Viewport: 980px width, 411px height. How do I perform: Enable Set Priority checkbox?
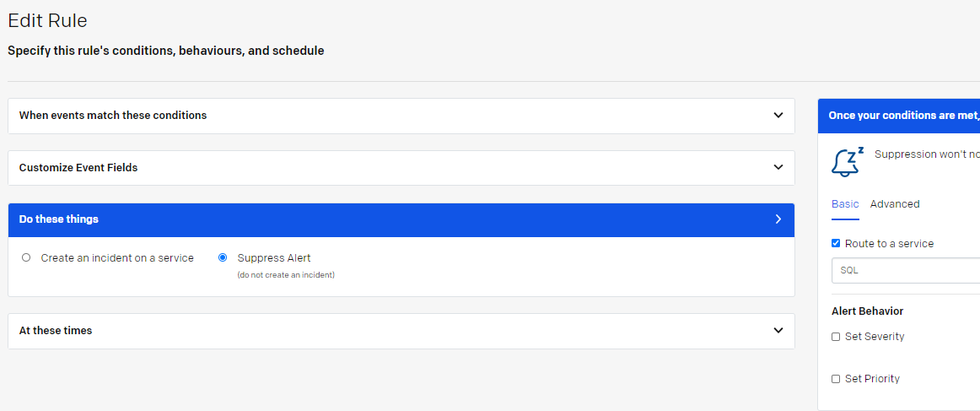click(x=836, y=378)
